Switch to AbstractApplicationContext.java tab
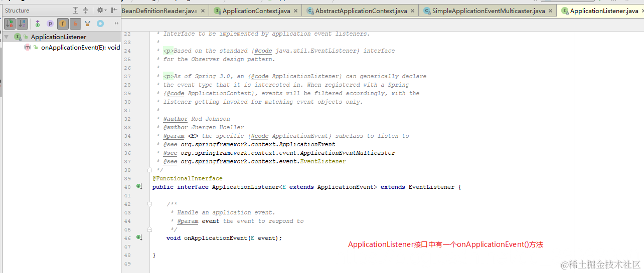The image size is (644, 273). (x=361, y=11)
